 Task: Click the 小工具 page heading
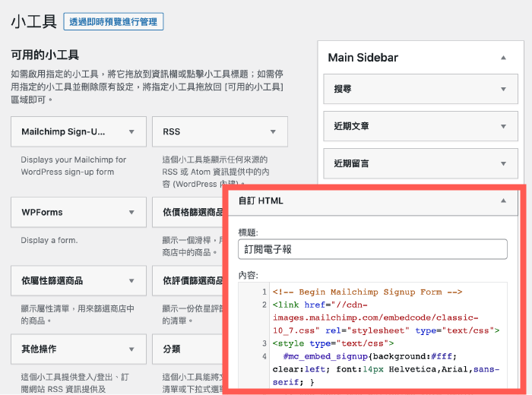point(33,22)
